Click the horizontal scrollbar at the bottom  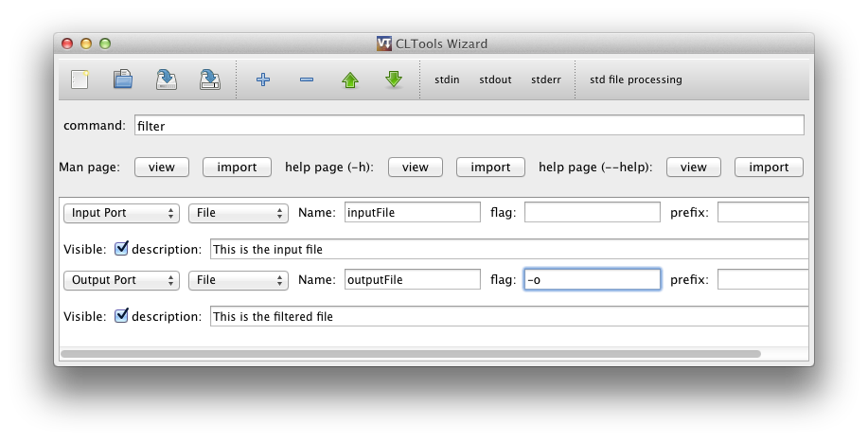click(410, 354)
